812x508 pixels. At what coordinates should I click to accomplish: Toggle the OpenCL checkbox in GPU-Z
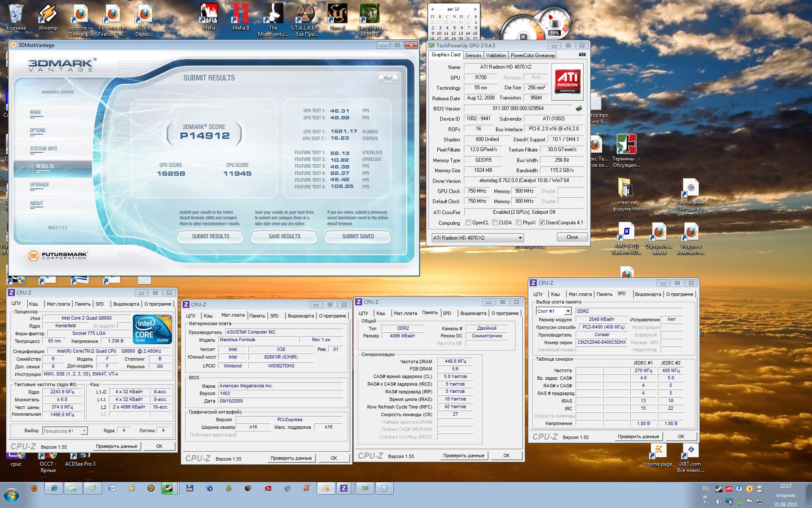[x=468, y=223]
